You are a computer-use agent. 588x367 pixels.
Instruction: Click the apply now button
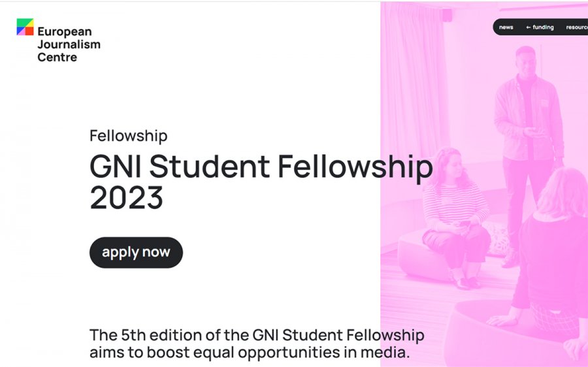click(136, 252)
